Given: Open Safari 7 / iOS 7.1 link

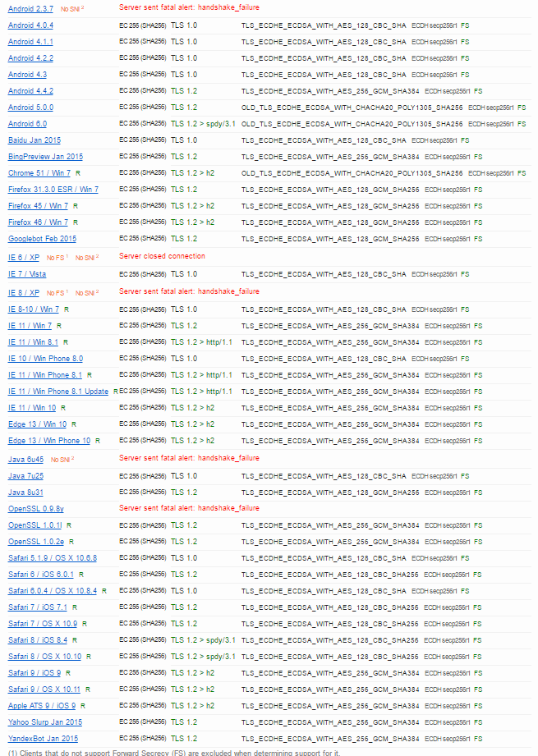Looking at the screenshot, I should click(x=38, y=607).
